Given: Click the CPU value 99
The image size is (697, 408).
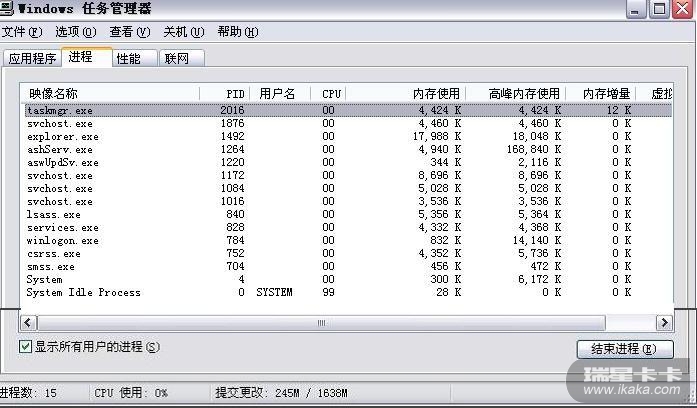Looking at the screenshot, I should [328, 292].
